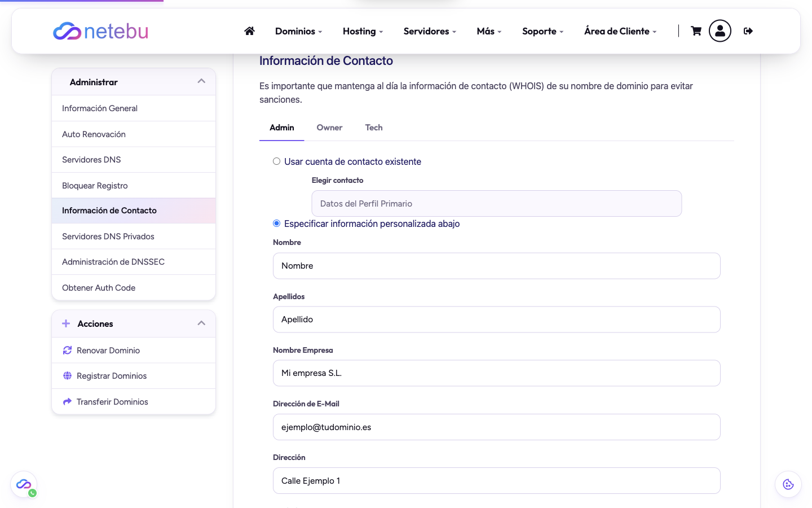Click the logout arrow icon
This screenshot has width=812, height=508.
pos(748,31)
